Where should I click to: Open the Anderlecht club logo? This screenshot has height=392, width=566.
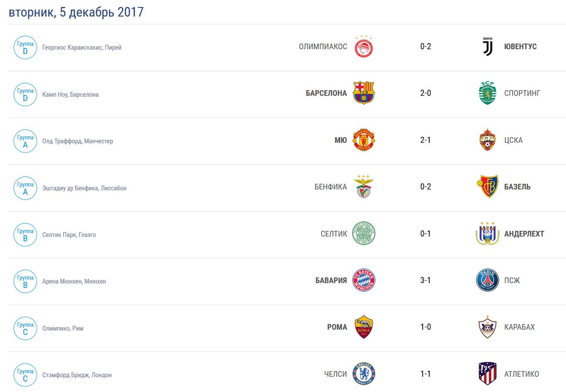(487, 233)
